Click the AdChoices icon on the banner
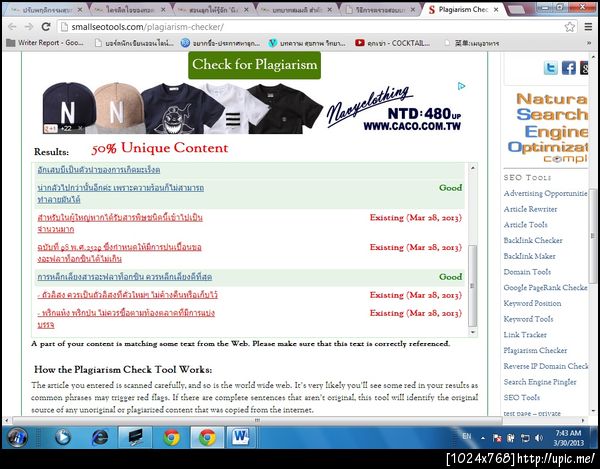Viewport: 600px width, 469px height. (461, 86)
